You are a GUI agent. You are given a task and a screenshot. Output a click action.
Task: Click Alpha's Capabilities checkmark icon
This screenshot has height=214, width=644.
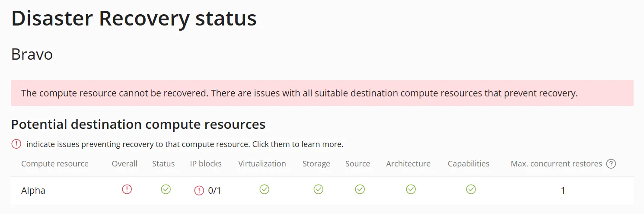coord(471,189)
